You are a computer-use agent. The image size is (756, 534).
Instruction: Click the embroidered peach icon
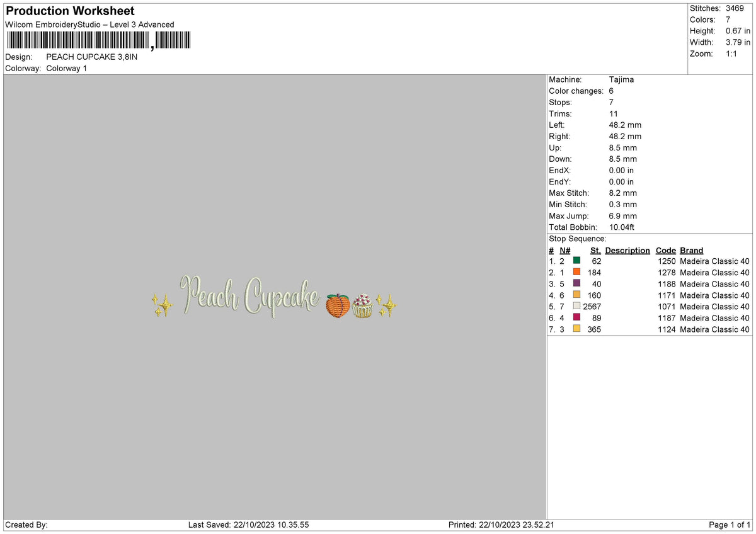tap(338, 305)
